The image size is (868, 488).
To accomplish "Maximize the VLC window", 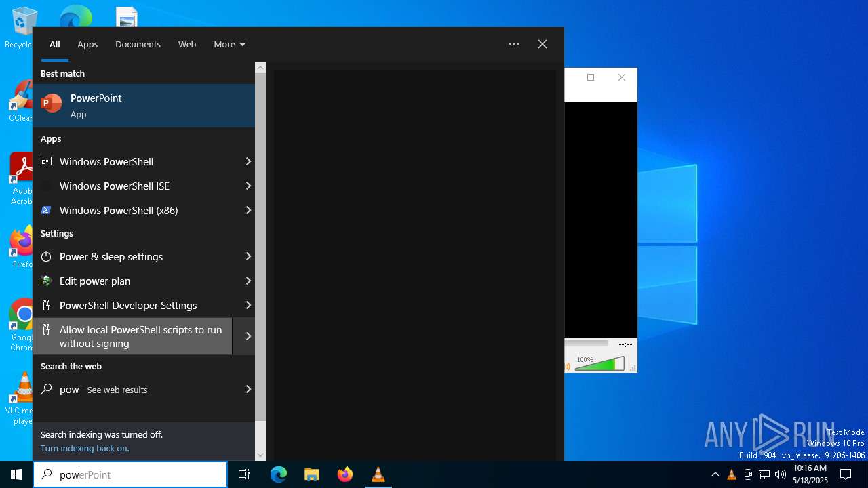I will coord(591,77).
